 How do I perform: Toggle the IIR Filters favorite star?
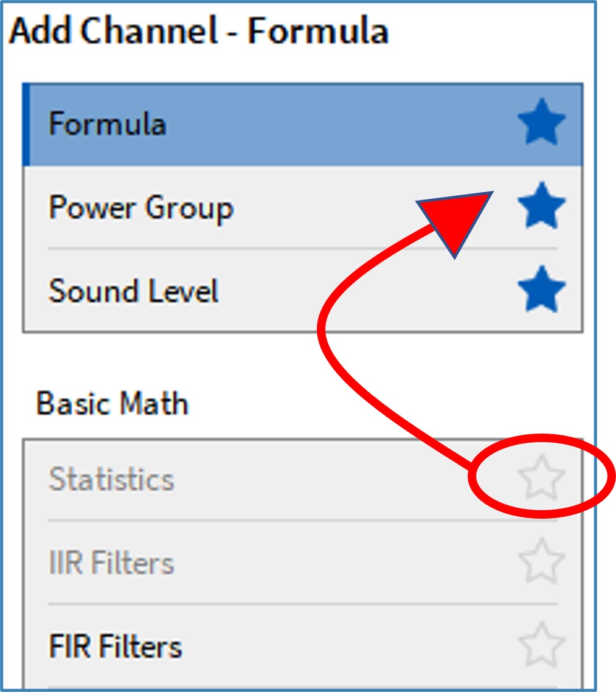click(x=541, y=561)
